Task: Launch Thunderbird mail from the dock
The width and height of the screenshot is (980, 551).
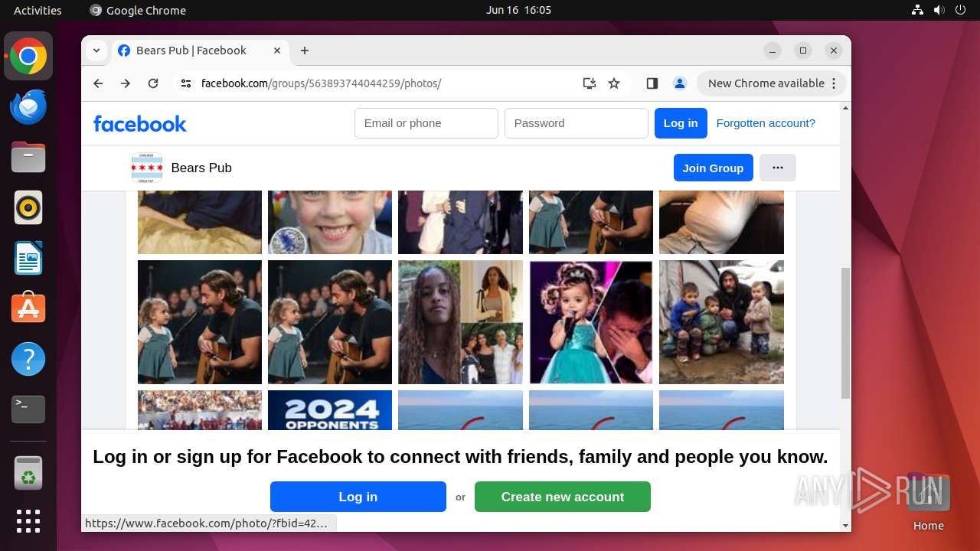Action: 28,107
